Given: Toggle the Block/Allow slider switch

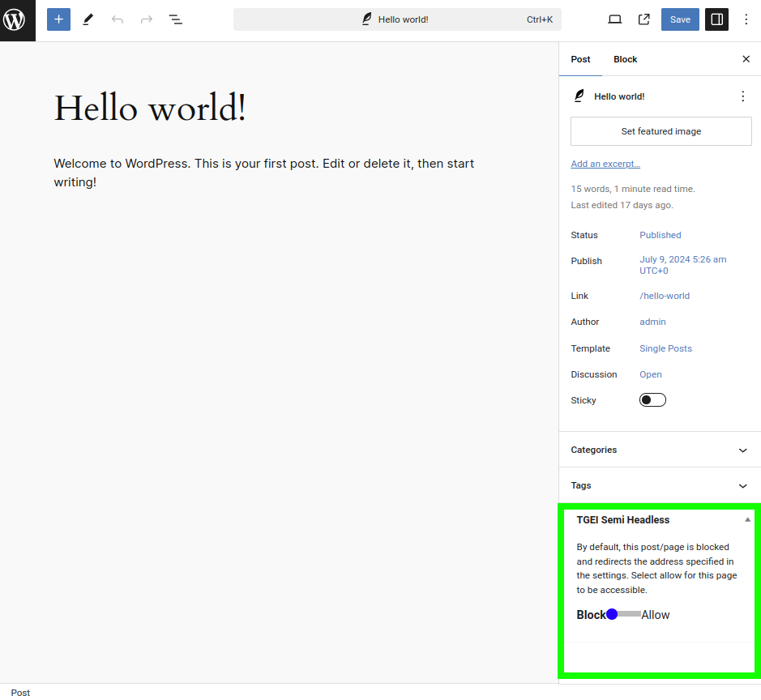Looking at the screenshot, I should [x=623, y=614].
